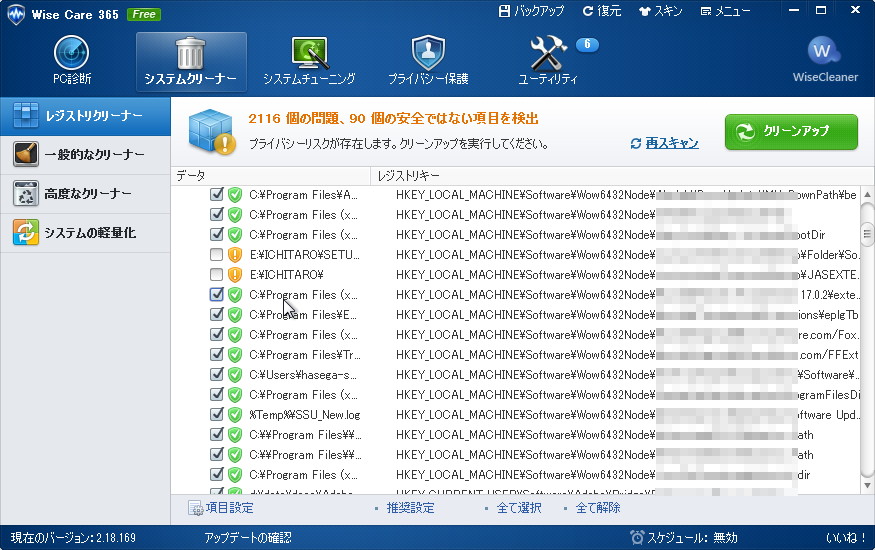Click green shield on C:¥Program Files¥E... row
The height and width of the screenshot is (550, 875).
235,315
